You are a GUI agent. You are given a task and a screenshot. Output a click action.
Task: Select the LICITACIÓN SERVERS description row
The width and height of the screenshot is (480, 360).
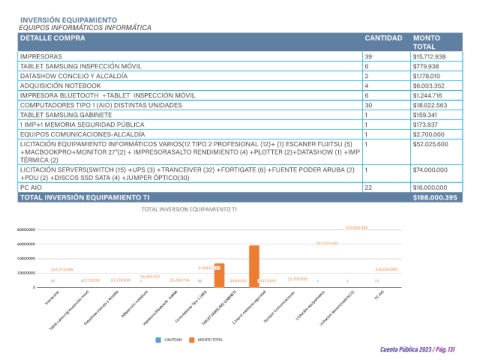pos(240,173)
